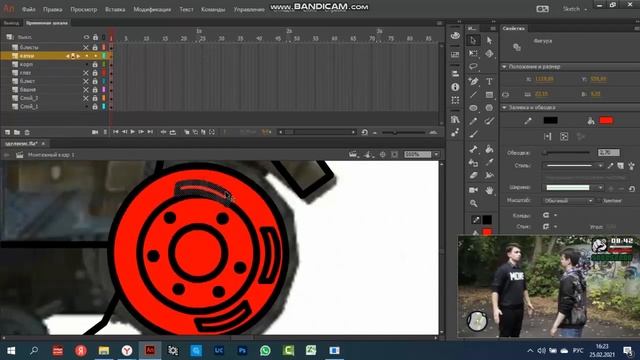Screen dimensions: 640x360
Task: Open the stroke scale dropdown
Action: pyautogui.click(x=568, y=200)
